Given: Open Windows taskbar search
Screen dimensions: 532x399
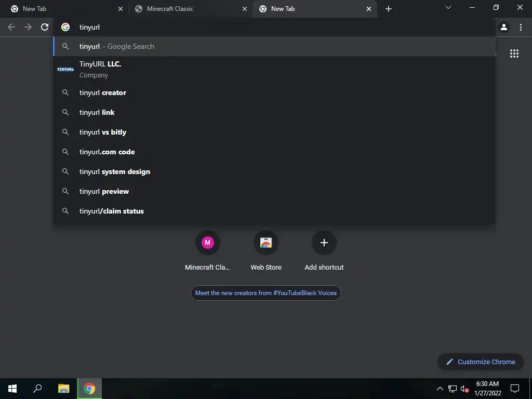Looking at the screenshot, I should [37, 389].
